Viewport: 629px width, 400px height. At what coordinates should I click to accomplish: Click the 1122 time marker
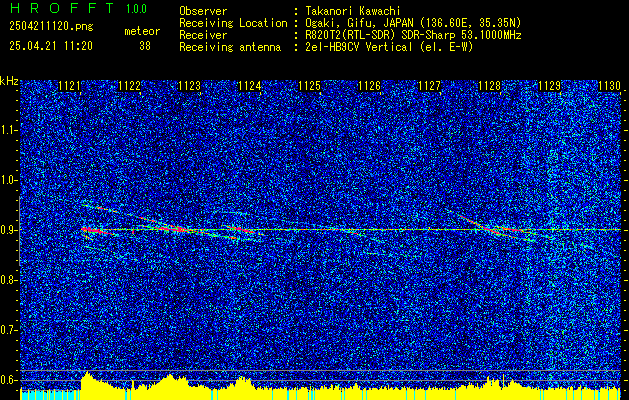(130, 86)
